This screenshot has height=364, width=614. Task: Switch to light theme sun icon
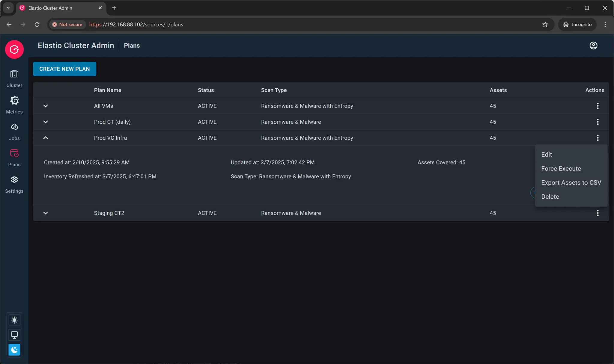(x=14, y=320)
